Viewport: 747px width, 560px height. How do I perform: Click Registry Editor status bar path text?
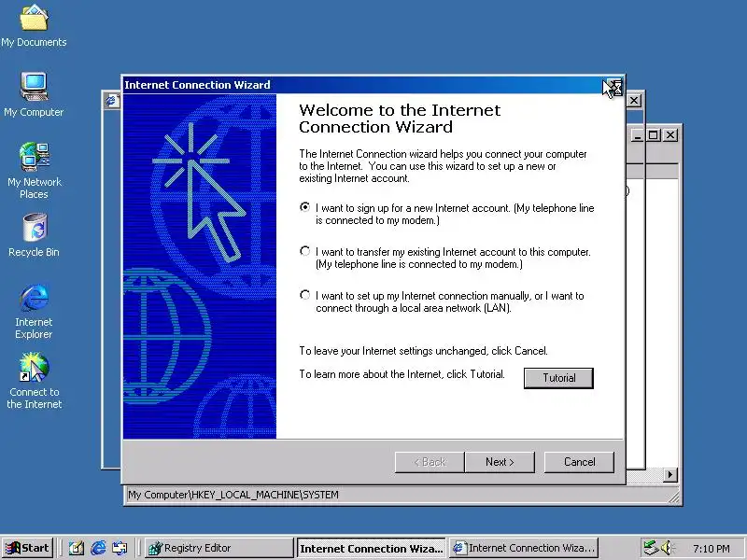[233, 495]
